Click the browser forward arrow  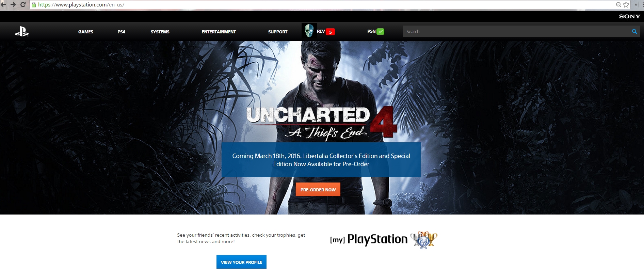point(13,5)
